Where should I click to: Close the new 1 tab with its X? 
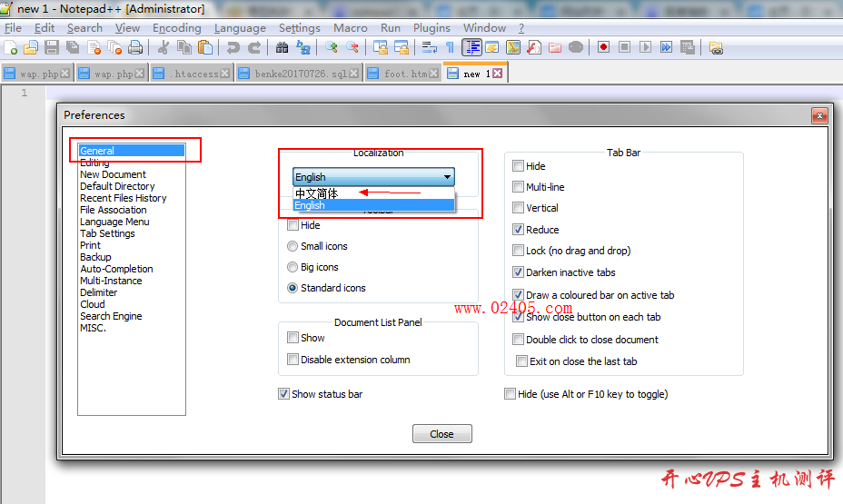498,73
